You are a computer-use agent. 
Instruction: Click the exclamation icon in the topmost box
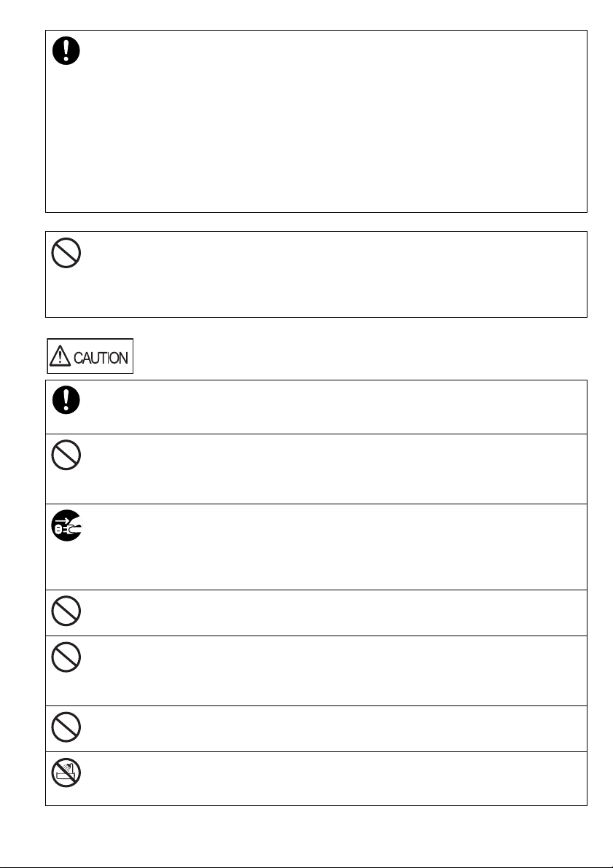click(x=66, y=51)
